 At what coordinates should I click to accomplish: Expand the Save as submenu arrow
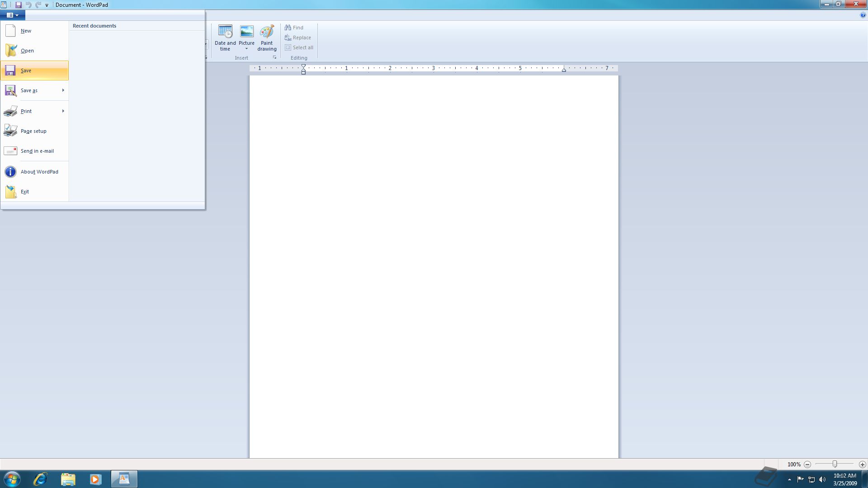(x=63, y=90)
